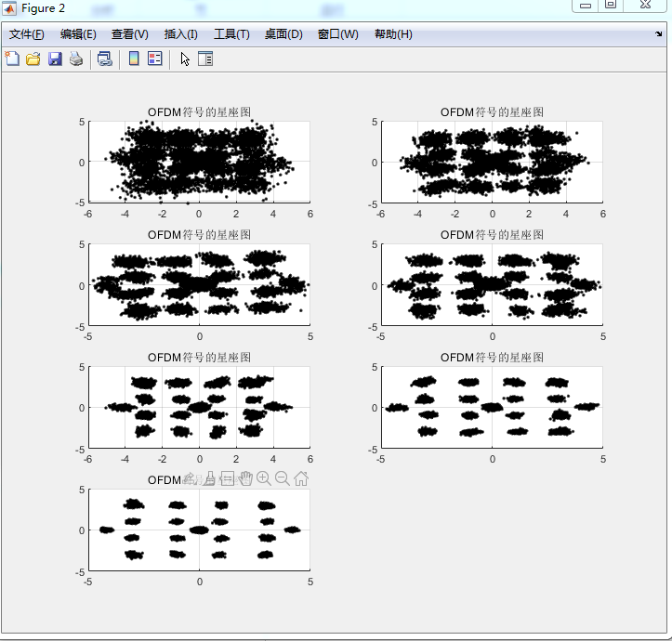This screenshot has width=672, height=641.
Task: Click the export axes icon in axes toolbar
Action: 191,478
